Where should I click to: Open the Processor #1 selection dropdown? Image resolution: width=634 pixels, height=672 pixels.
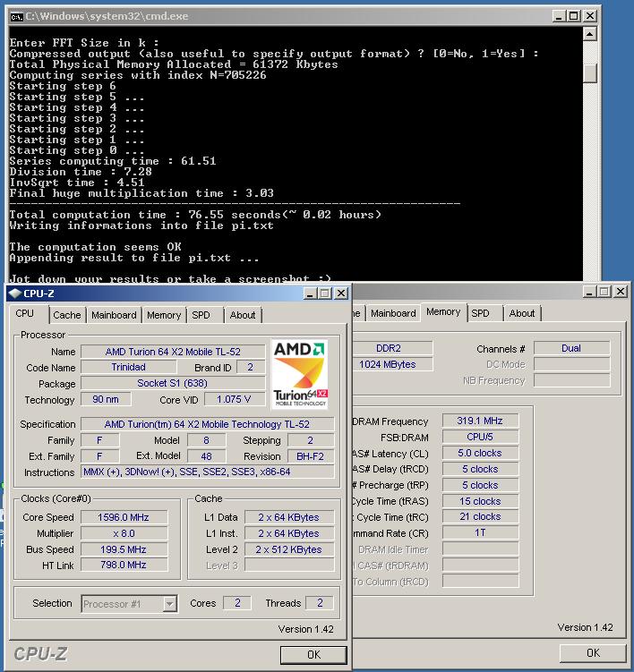pyautogui.click(x=170, y=604)
